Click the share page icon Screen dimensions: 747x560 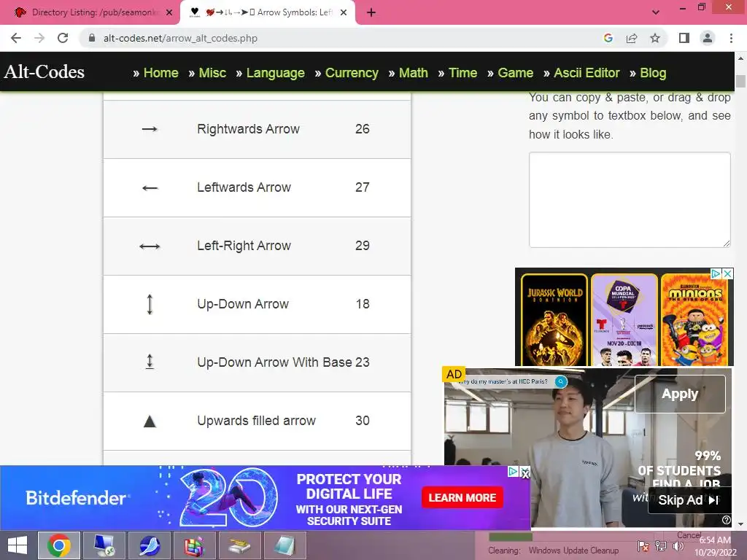(x=632, y=38)
